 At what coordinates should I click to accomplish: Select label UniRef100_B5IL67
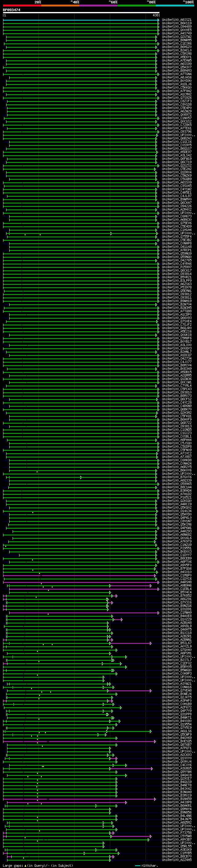[177, 643]
